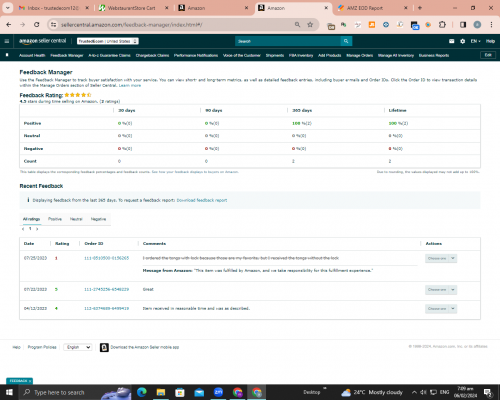Open the action dropdown for the 04/12/2023 feedback
Viewport: 500px width, 400px height.
point(441,309)
